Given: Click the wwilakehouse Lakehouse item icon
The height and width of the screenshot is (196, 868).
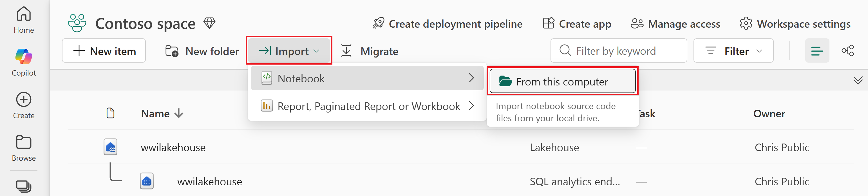Looking at the screenshot, I should pos(111,147).
